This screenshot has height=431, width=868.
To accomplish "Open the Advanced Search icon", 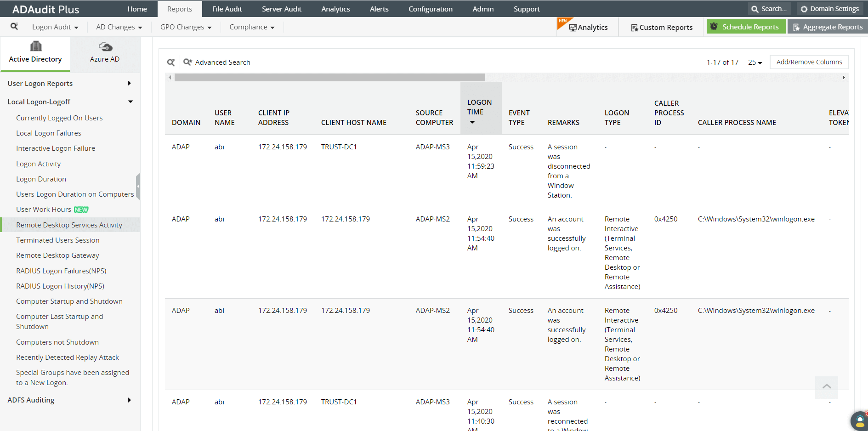I will (187, 62).
